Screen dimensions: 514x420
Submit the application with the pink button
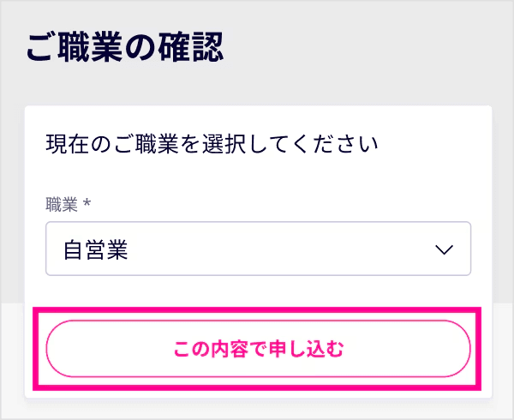pos(258,349)
